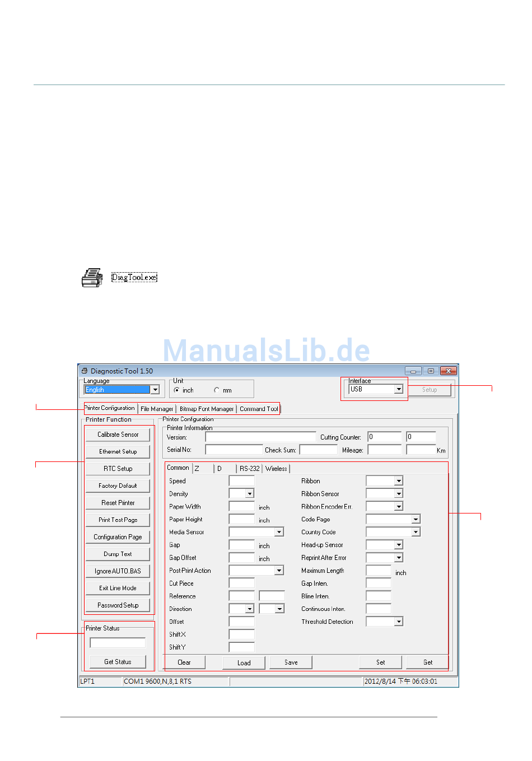532x761 pixels.
Task: Expand the Ribbon dropdown
Action: tap(399, 480)
